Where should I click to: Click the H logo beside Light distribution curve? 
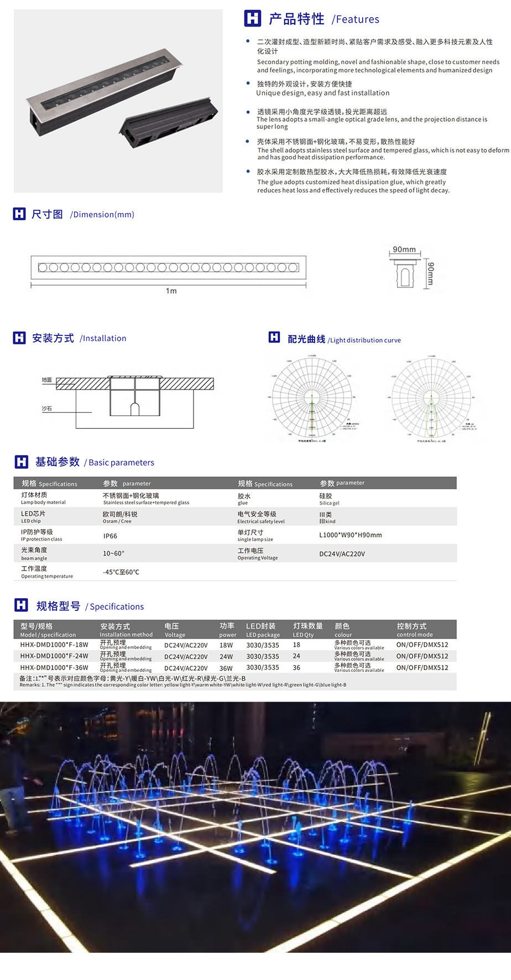(274, 338)
